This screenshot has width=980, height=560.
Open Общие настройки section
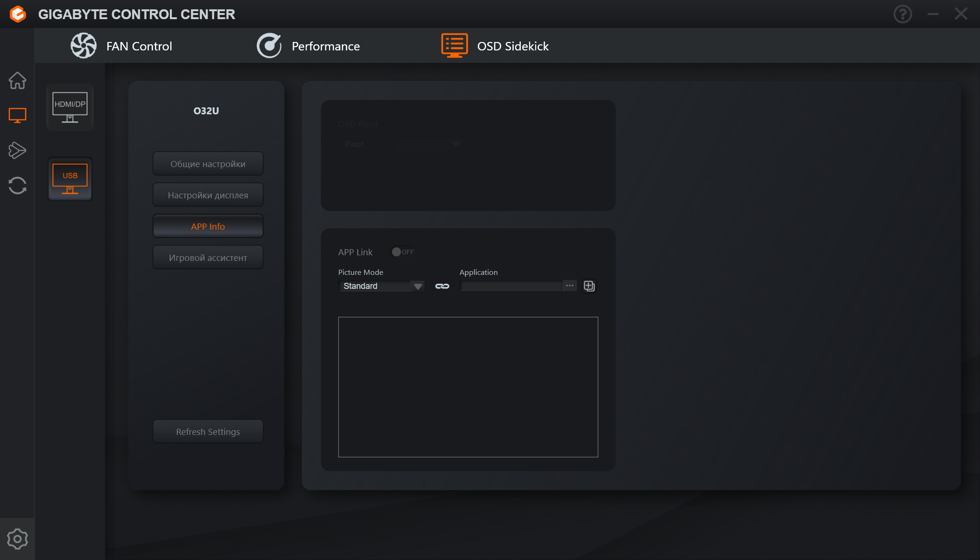(x=208, y=164)
